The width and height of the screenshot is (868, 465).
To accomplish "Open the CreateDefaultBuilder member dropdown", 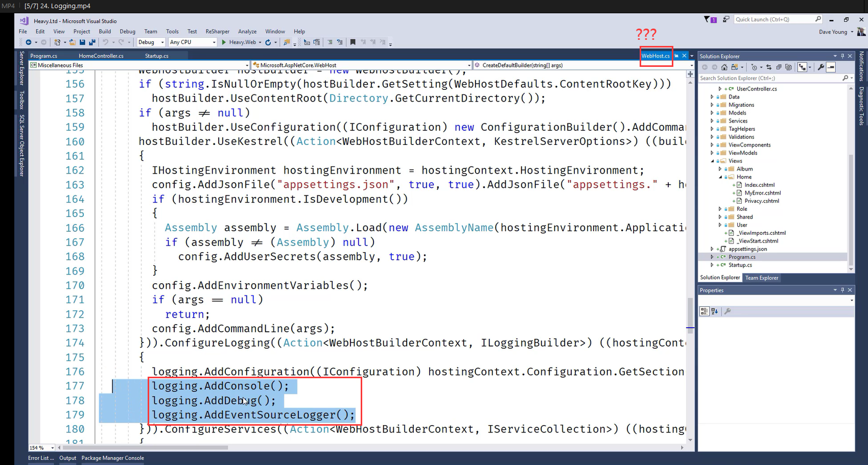I will [x=584, y=65].
